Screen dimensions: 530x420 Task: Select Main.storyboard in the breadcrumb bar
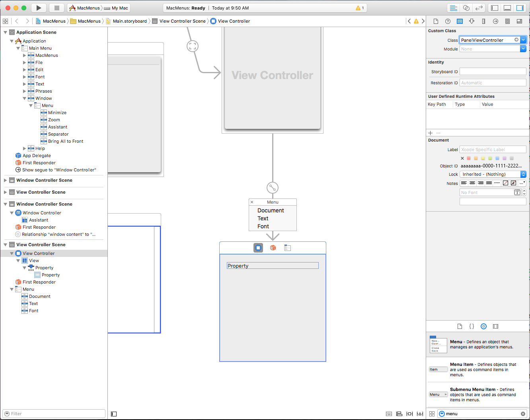(130, 21)
